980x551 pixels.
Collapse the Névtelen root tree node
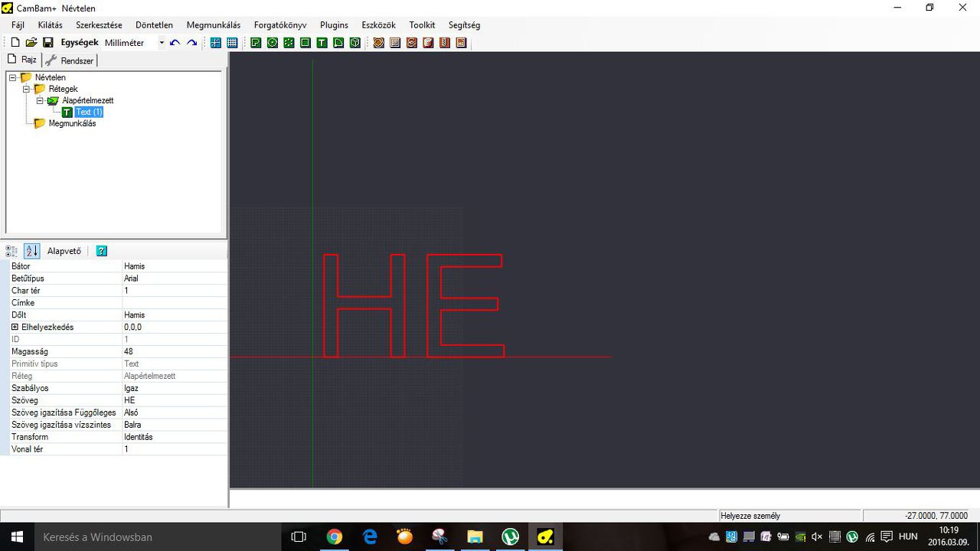click(x=13, y=77)
